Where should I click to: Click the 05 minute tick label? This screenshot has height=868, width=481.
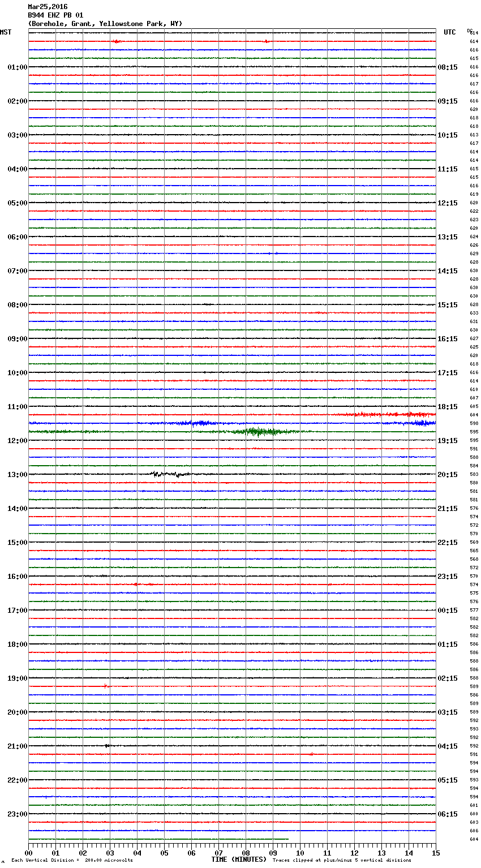(x=164, y=853)
